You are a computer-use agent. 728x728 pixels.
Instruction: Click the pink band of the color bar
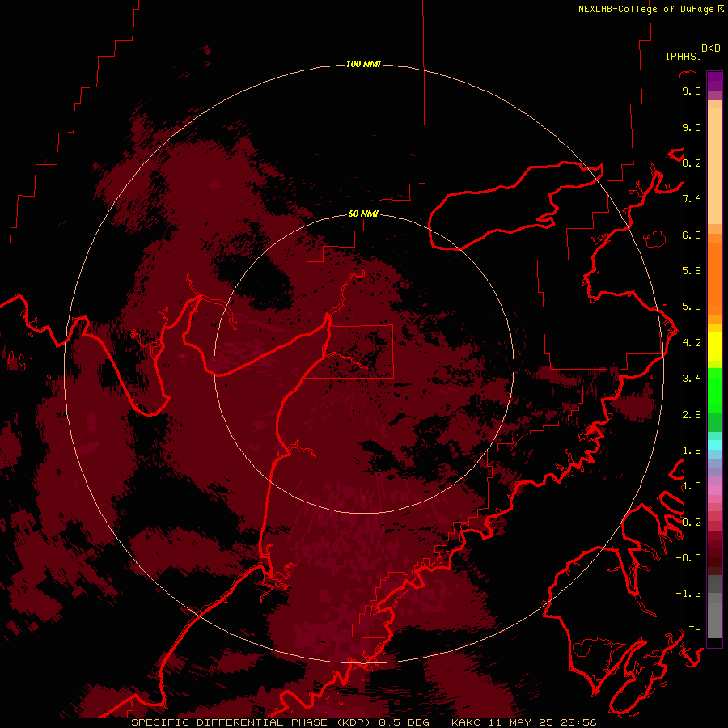click(714, 490)
